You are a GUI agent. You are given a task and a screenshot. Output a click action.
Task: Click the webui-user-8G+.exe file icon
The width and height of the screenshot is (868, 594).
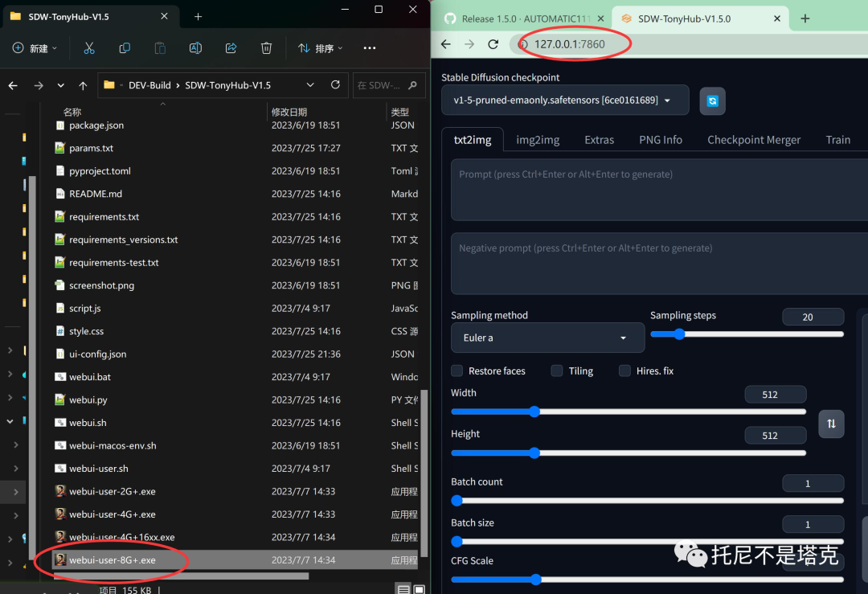coord(60,559)
